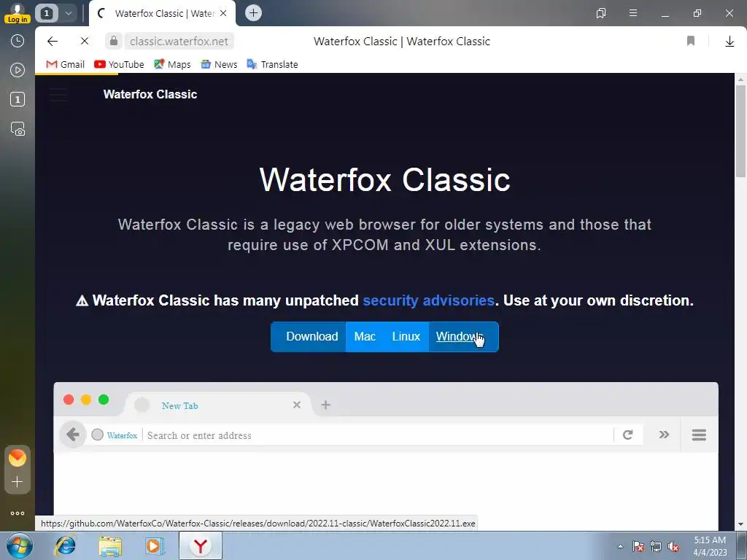747x560 pixels.
Task: Open the downloads panel
Action: tap(729, 42)
